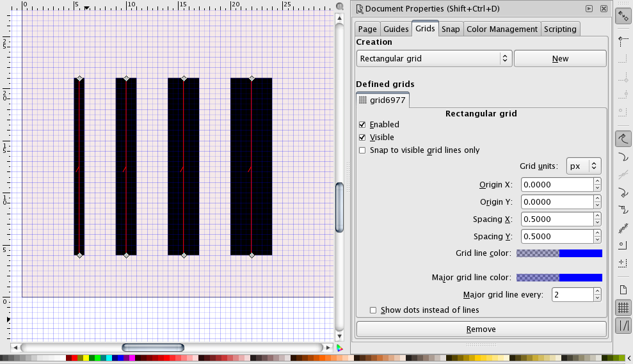Toggle snap to smooth nodes

coord(623,210)
